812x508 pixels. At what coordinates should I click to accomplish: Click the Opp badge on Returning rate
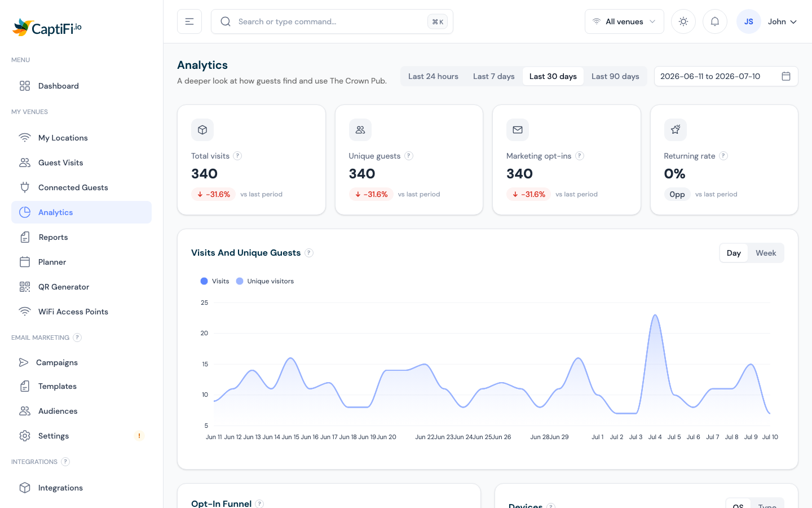click(x=677, y=194)
